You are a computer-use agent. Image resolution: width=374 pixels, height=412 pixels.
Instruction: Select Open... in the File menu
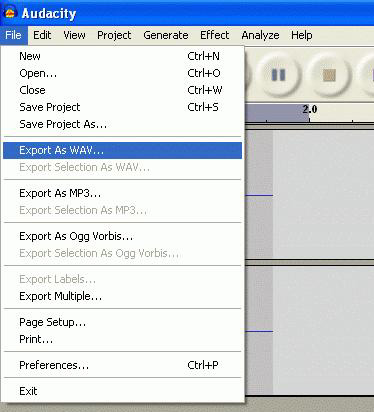(123, 73)
